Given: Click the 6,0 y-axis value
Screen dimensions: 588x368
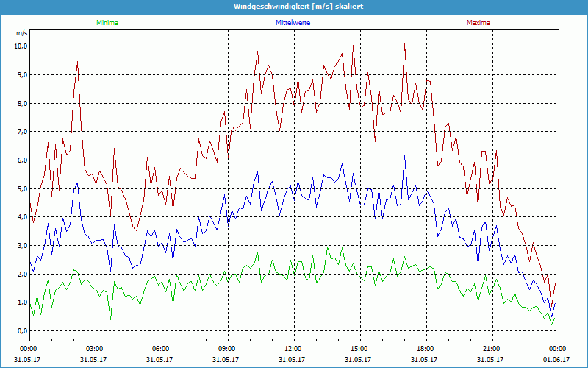Looking at the screenshot, I should [x=23, y=160].
